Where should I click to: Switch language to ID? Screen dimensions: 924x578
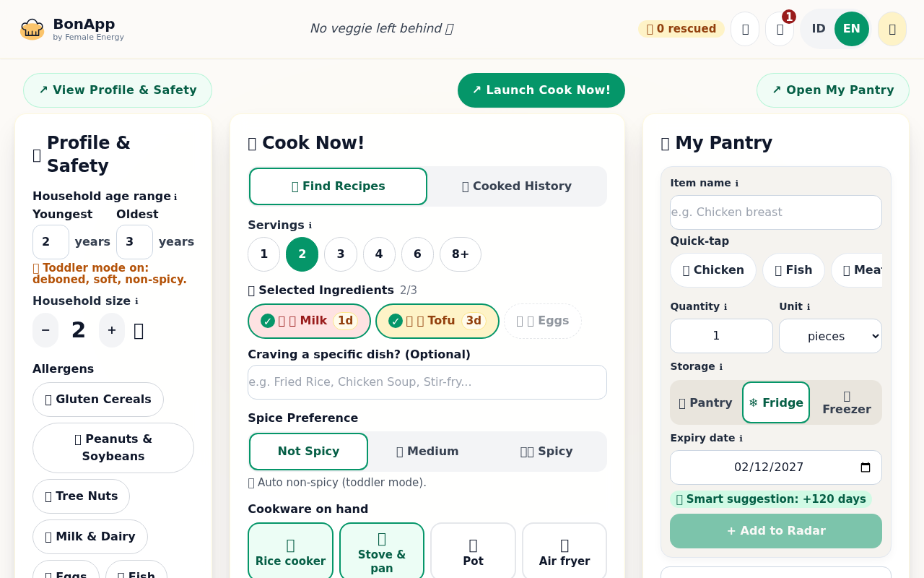(819, 29)
